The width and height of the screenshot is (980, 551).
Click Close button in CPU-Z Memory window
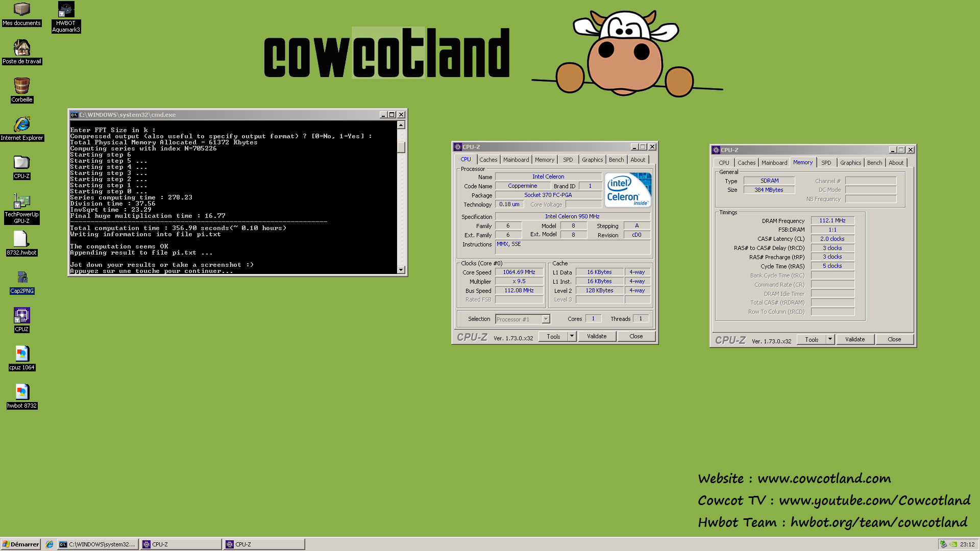(894, 340)
